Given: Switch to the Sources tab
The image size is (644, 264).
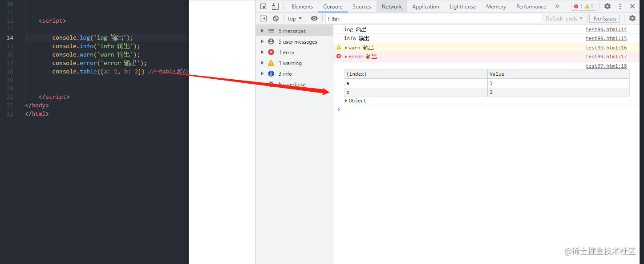Looking at the screenshot, I should pyautogui.click(x=361, y=6).
